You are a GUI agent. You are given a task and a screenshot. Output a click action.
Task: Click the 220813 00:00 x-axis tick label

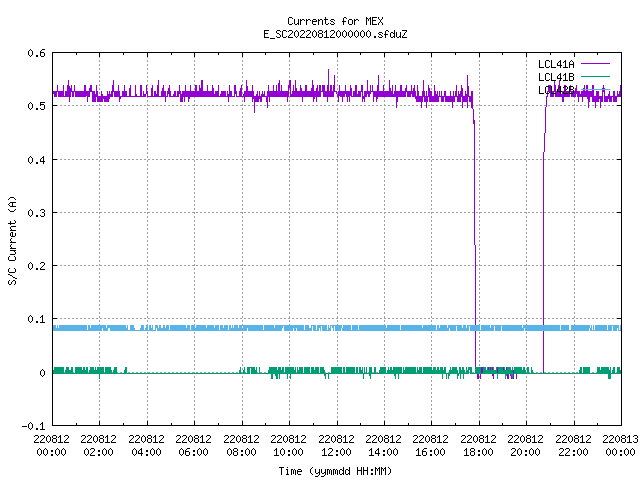(x=620, y=446)
